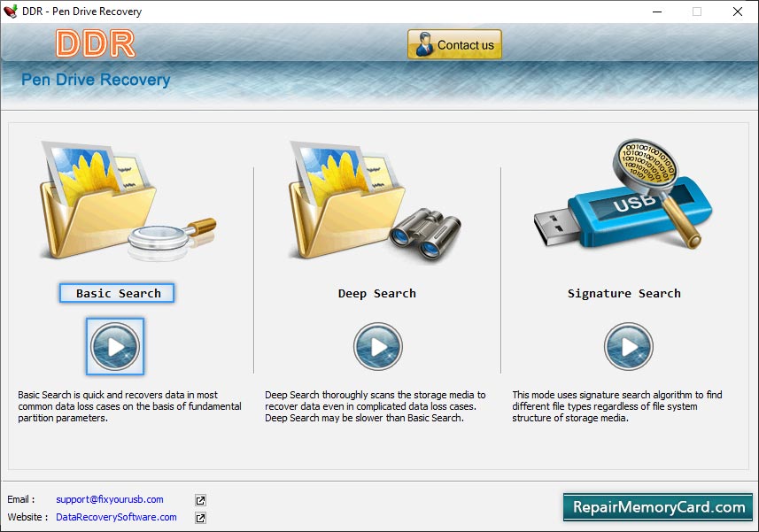Click the DDR logo in the header
The width and height of the screenshot is (759, 532).
coord(96,43)
